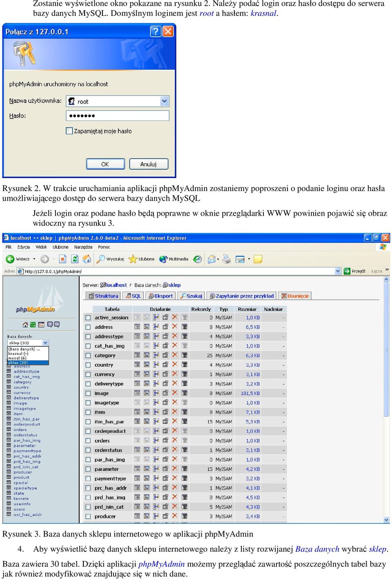Viewport: 392px width, 579px height.
Task: Expand the 'Baza danych' sklep (30) dropdown
Action: coord(45,343)
